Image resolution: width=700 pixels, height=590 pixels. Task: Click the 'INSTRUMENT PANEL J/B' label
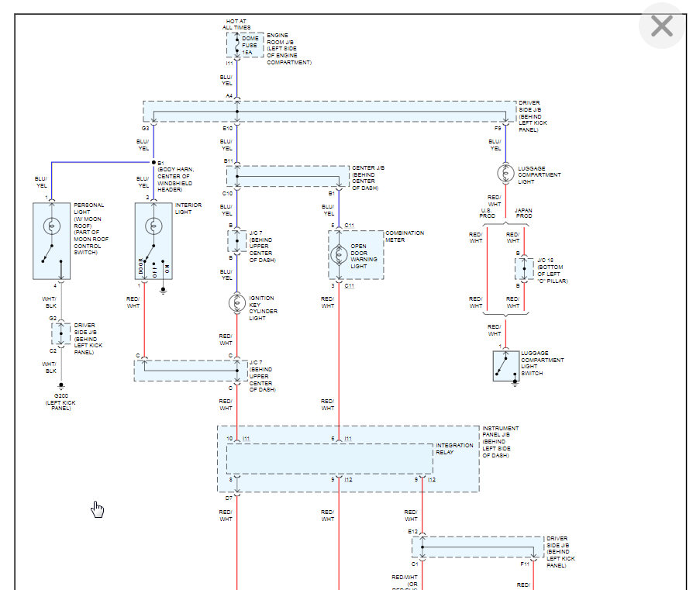click(x=501, y=431)
